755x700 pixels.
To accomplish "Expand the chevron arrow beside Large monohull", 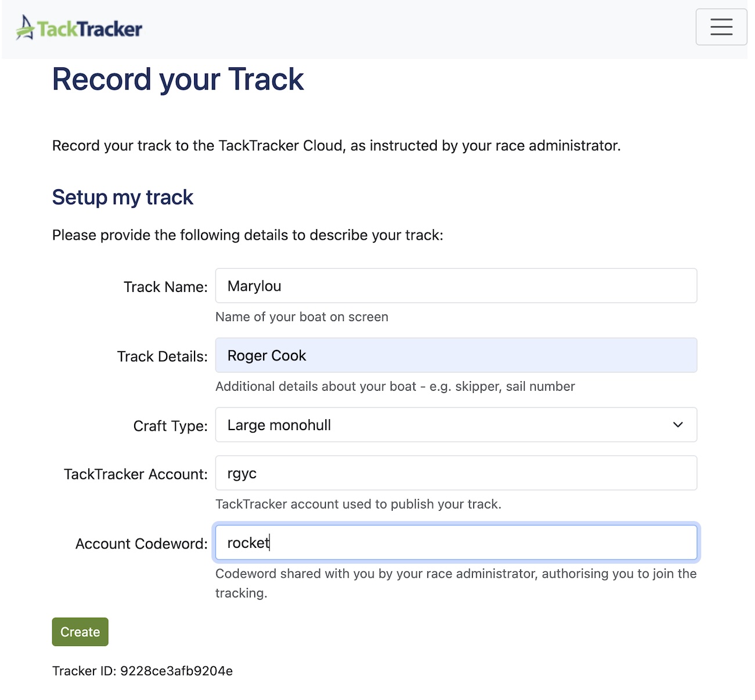I will click(677, 425).
